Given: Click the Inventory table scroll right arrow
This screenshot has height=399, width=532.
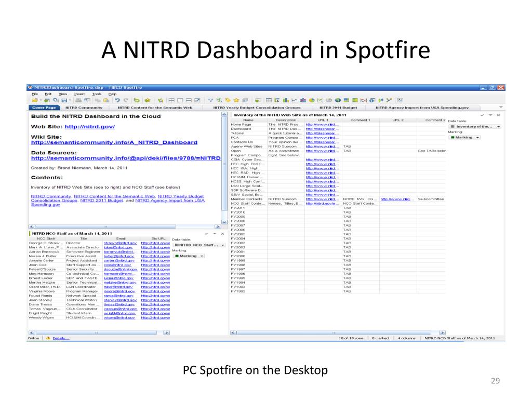Looking at the screenshot, I should tap(442, 332).
